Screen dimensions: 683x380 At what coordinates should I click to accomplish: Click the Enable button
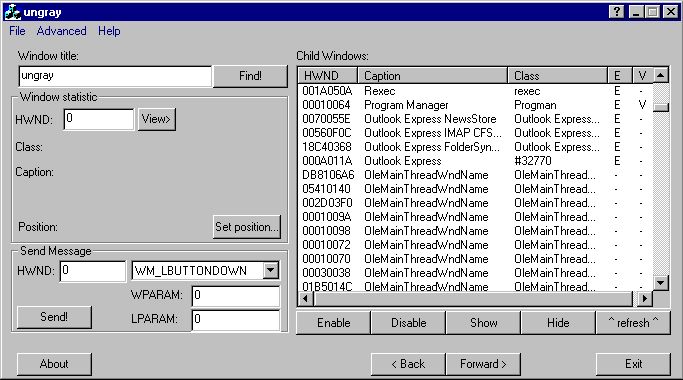tap(333, 323)
